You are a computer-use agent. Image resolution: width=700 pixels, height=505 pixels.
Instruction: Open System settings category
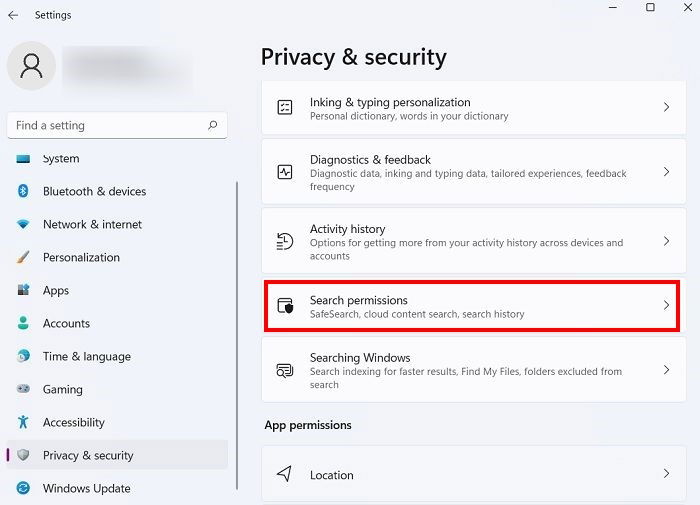(61, 159)
